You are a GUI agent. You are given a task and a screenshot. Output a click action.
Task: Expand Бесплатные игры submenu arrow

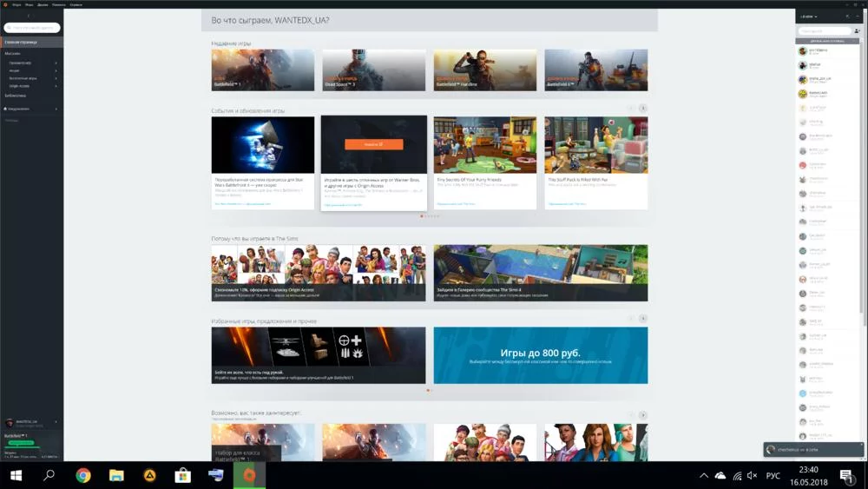click(x=56, y=78)
